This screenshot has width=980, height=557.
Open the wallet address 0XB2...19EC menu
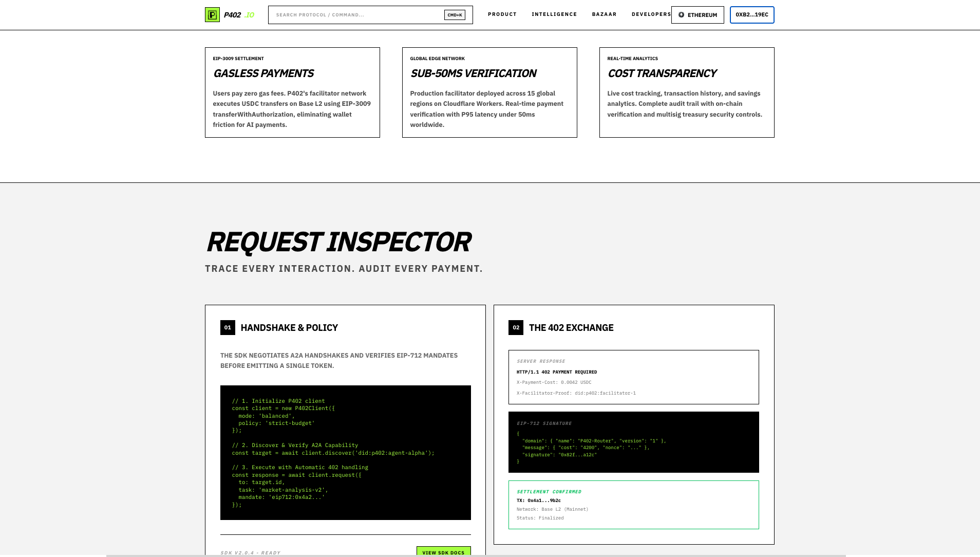click(751, 15)
